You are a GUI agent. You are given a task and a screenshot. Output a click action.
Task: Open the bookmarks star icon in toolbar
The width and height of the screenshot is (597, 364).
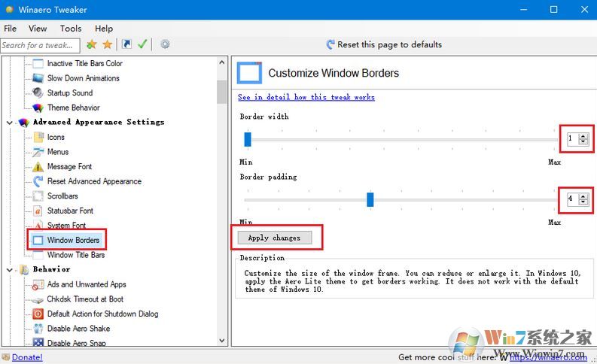pos(108,44)
